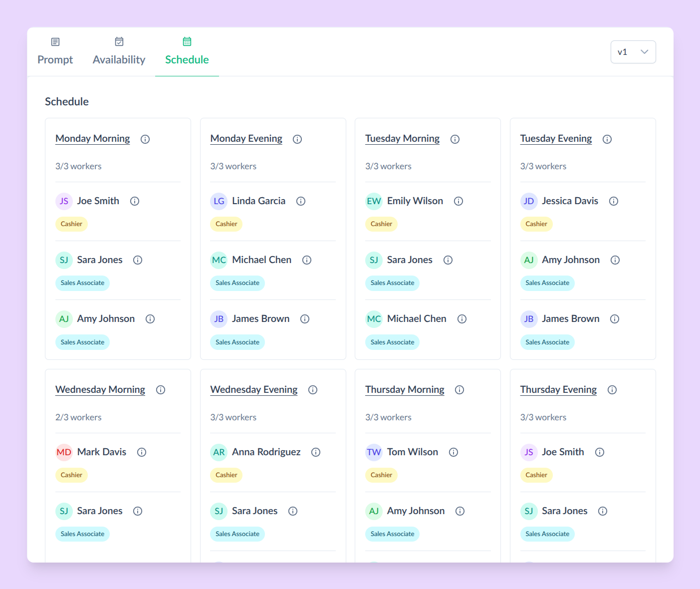
Task: Open the Thursday Morning shift link
Action: [x=405, y=389]
